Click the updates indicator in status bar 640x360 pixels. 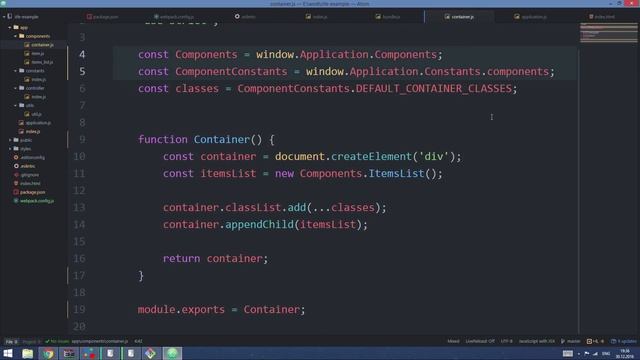coord(623,341)
